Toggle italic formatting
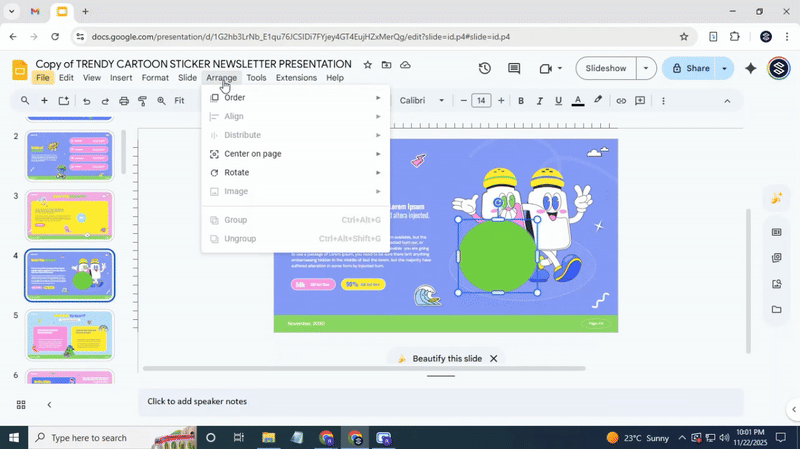The height and width of the screenshot is (449, 800). coord(540,101)
